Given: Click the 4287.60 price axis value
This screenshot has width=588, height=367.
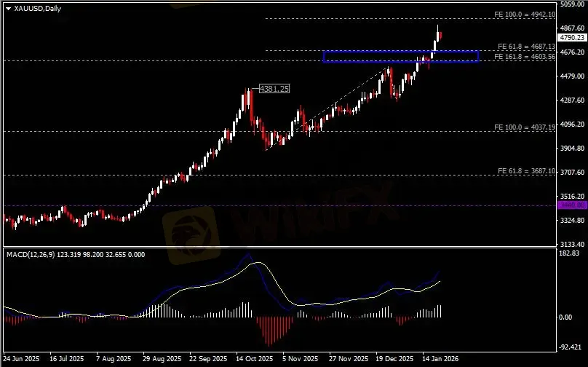Looking at the screenshot, I should (x=572, y=100).
